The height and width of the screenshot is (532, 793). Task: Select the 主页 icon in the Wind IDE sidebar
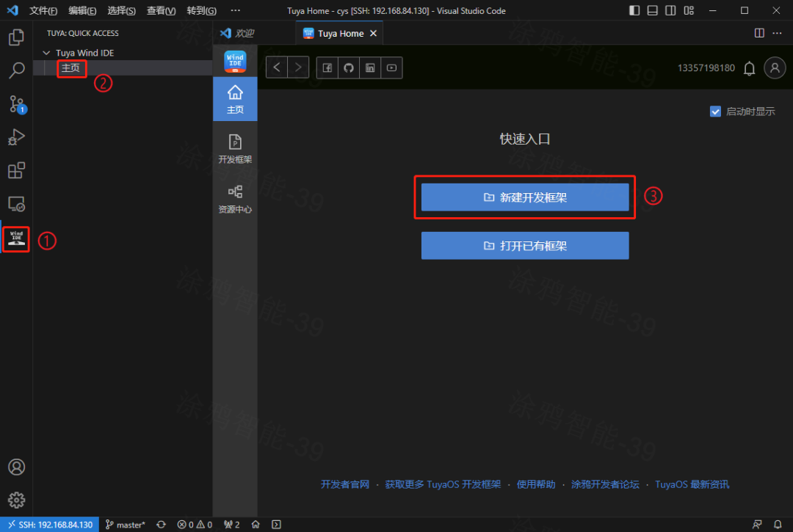(x=235, y=99)
